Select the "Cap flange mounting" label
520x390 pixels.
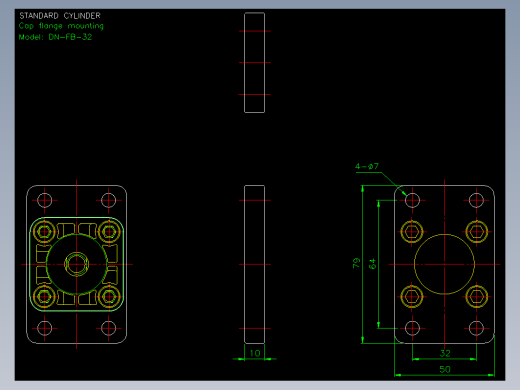[x=61, y=26]
